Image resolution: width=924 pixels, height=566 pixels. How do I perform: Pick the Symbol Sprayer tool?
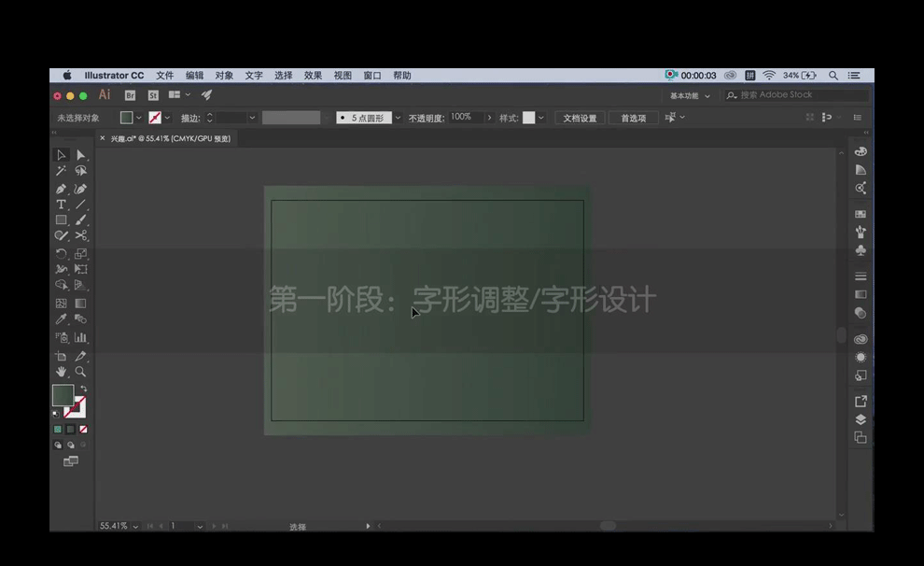pyautogui.click(x=61, y=338)
